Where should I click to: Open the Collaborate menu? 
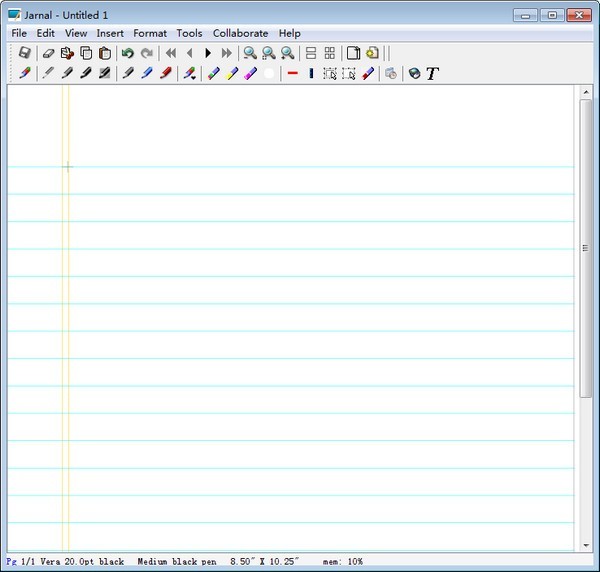point(240,33)
